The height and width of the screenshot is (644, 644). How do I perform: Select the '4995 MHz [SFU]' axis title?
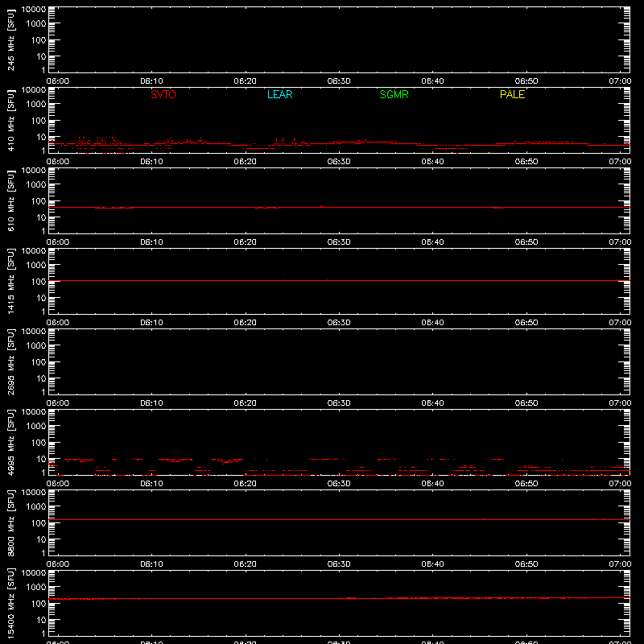(x=10, y=442)
